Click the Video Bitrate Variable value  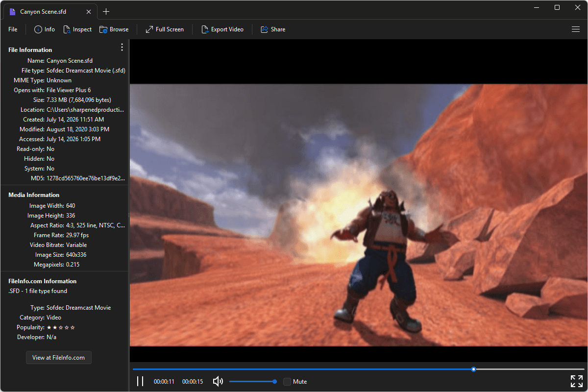pos(76,245)
